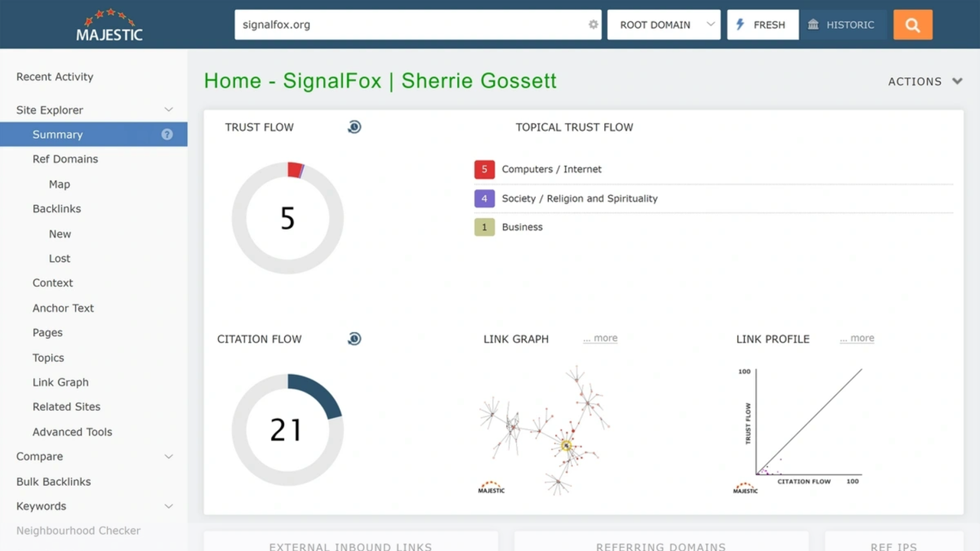Open Summary help question mark icon
Viewport: 980px width, 551px height.
pos(167,134)
